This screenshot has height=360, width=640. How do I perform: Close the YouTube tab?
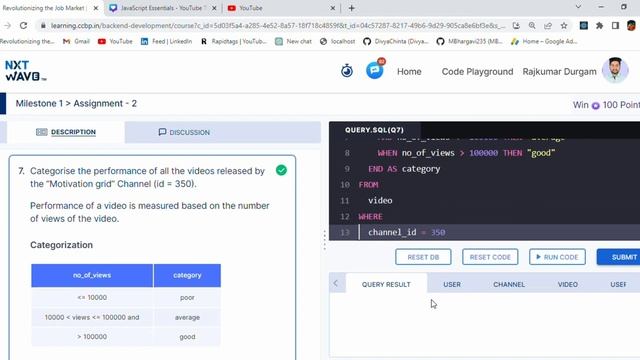click(333, 8)
